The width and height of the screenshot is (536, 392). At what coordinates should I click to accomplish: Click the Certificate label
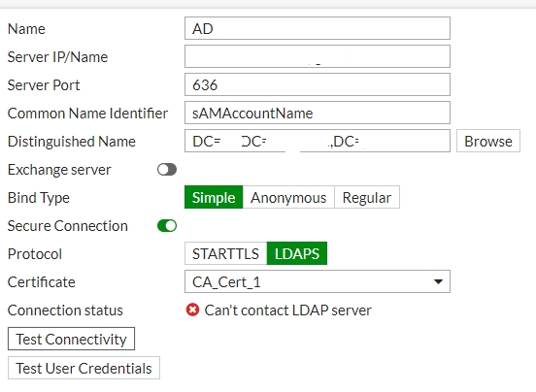pos(42,282)
